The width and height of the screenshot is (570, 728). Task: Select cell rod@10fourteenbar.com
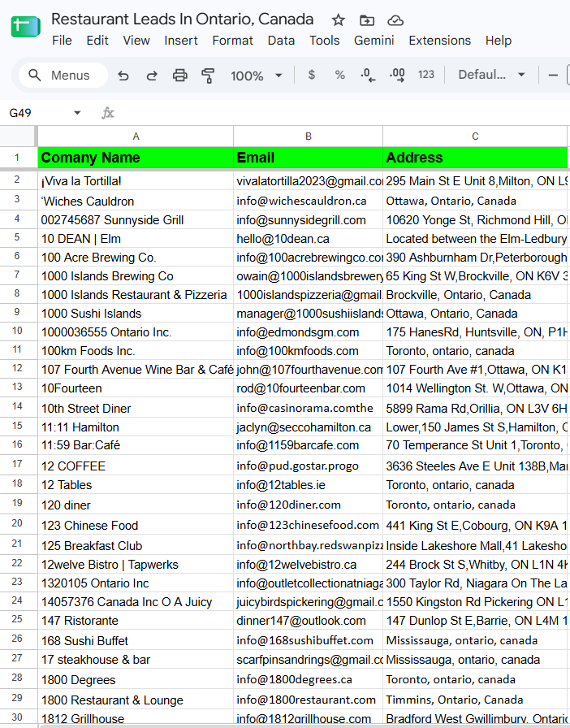(x=309, y=388)
